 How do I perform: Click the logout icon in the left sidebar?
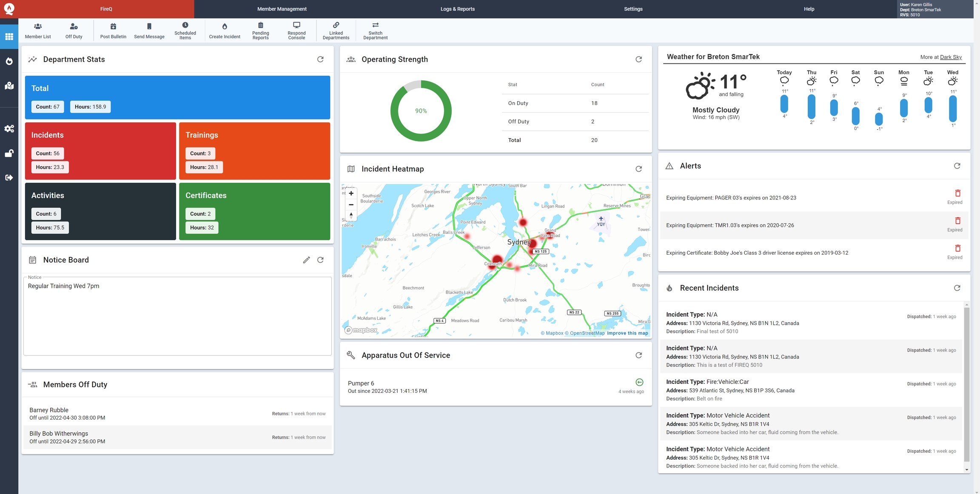click(x=9, y=178)
